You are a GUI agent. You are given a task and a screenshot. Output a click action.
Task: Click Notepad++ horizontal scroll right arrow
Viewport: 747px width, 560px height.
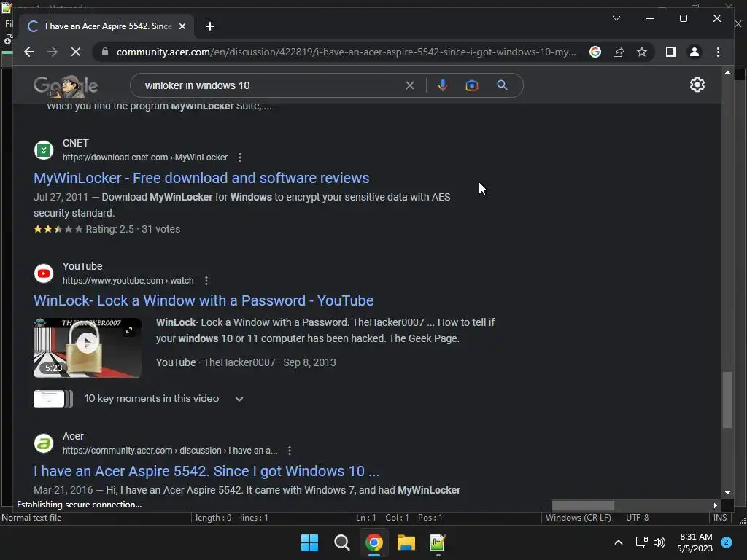tap(715, 505)
